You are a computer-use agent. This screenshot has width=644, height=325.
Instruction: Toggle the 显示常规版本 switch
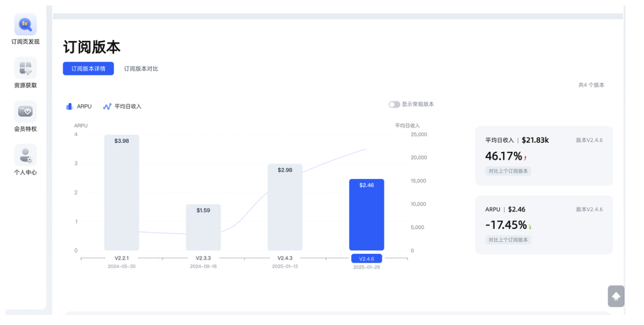(394, 104)
